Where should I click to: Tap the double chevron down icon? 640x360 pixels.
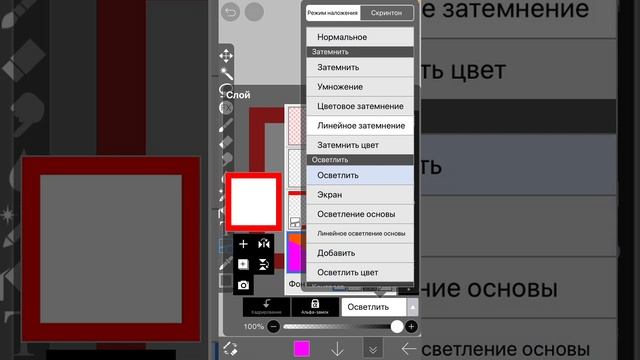click(373, 349)
